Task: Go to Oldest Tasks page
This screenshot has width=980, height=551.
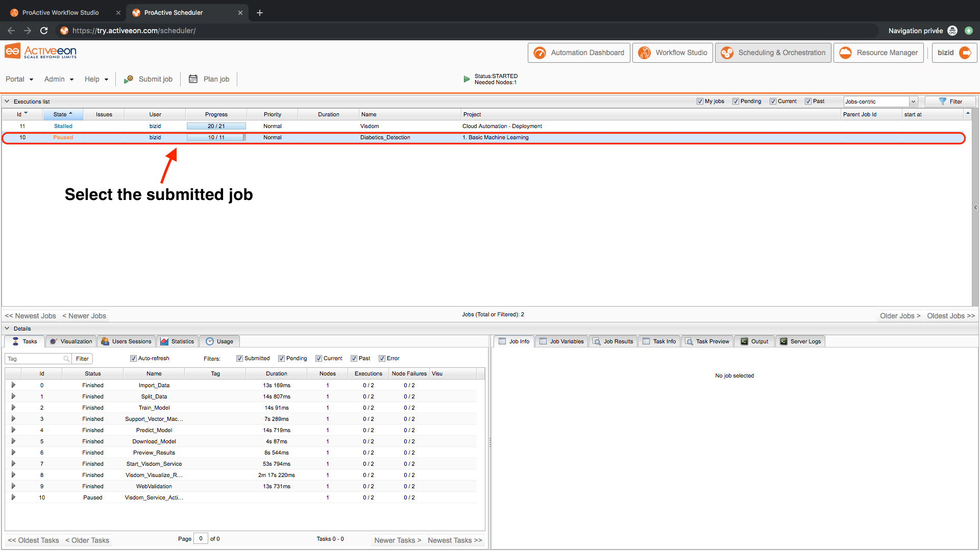Action: coord(33,540)
